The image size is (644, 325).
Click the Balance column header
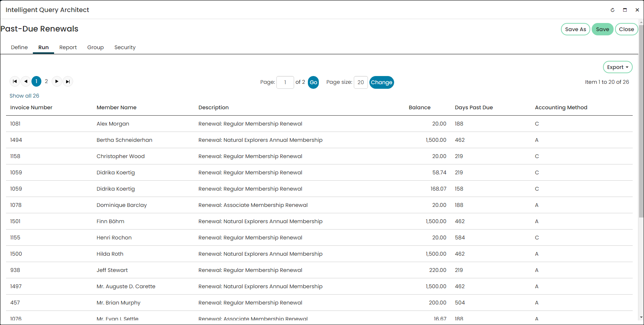point(420,108)
